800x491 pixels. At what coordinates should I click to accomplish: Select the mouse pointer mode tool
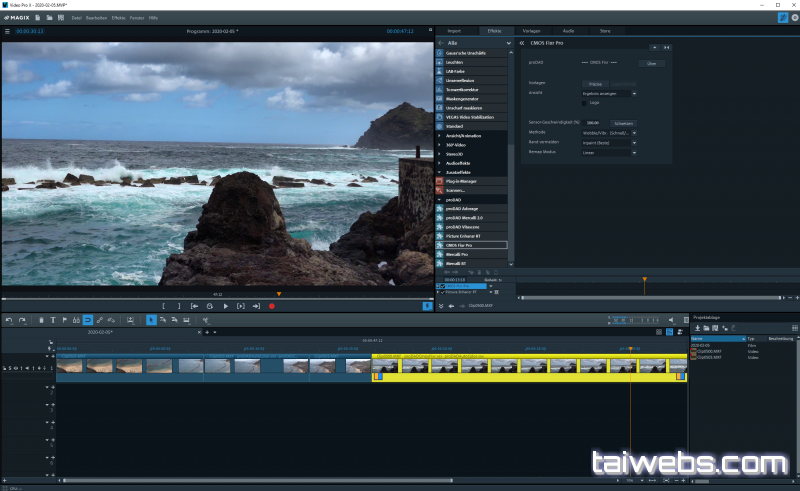tap(151, 320)
